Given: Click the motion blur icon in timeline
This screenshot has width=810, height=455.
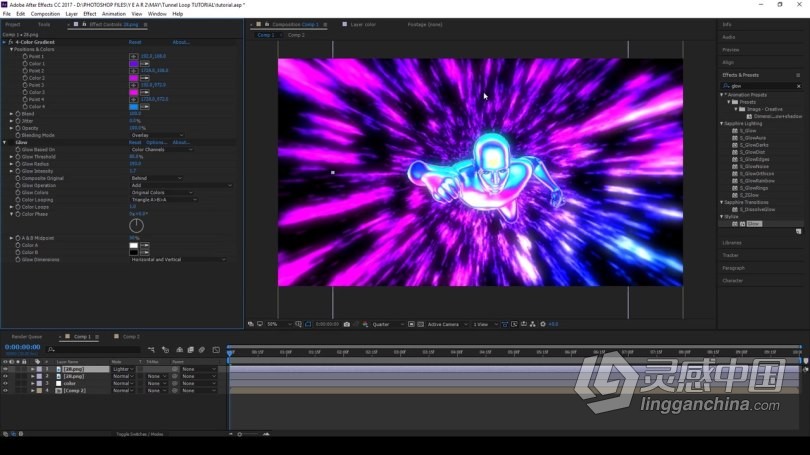Looking at the screenshot, I should tap(202, 350).
